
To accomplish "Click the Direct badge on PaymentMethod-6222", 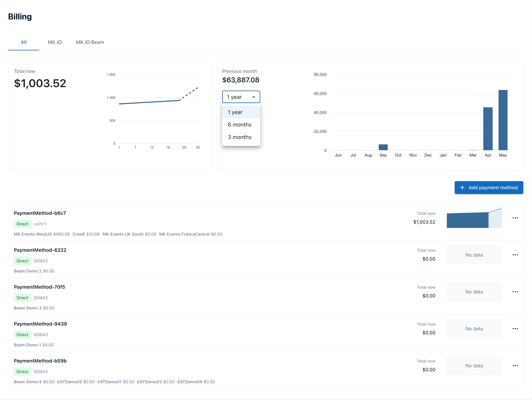I will [22, 261].
